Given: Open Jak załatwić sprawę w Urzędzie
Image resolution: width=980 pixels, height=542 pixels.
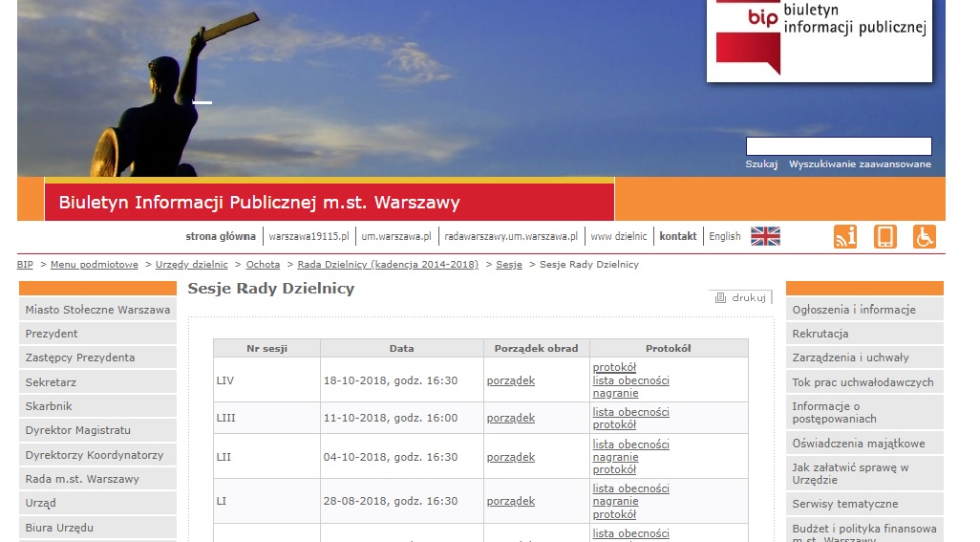Looking at the screenshot, I should pos(864,473).
